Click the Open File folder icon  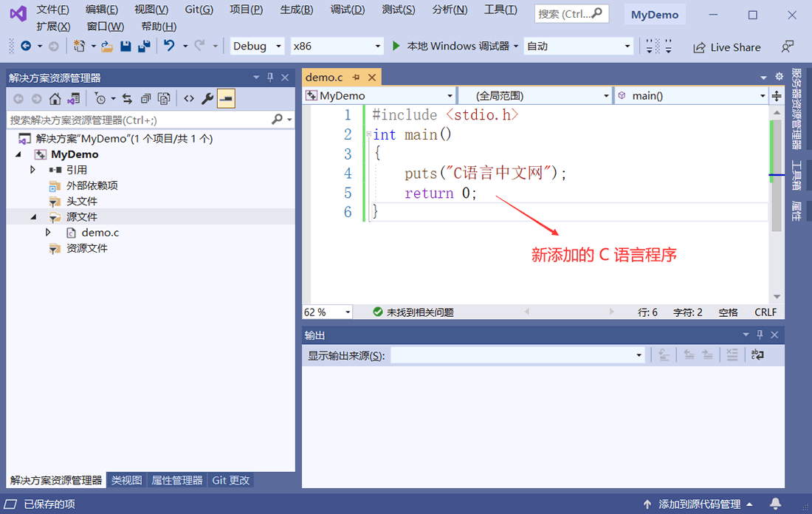pyautogui.click(x=107, y=47)
